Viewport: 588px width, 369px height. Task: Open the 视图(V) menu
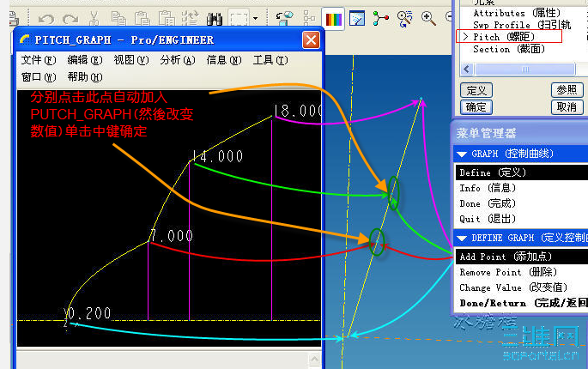coord(131,60)
